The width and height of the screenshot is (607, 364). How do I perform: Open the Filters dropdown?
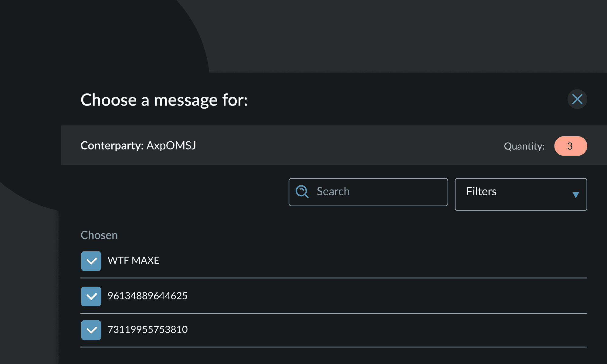click(521, 194)
